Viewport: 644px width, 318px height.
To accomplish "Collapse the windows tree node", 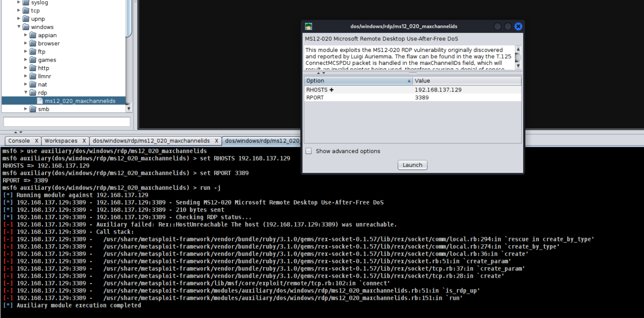I will (19, 27).
